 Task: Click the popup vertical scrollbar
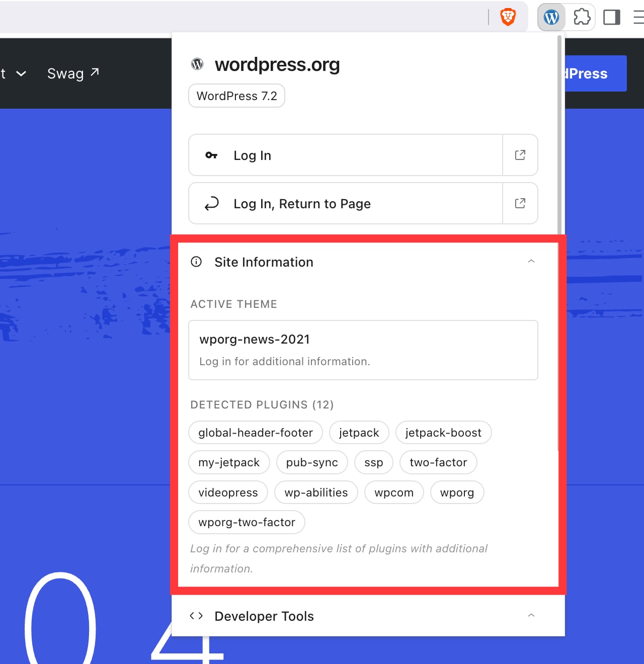pyautogui.click(x=559, y=136)
